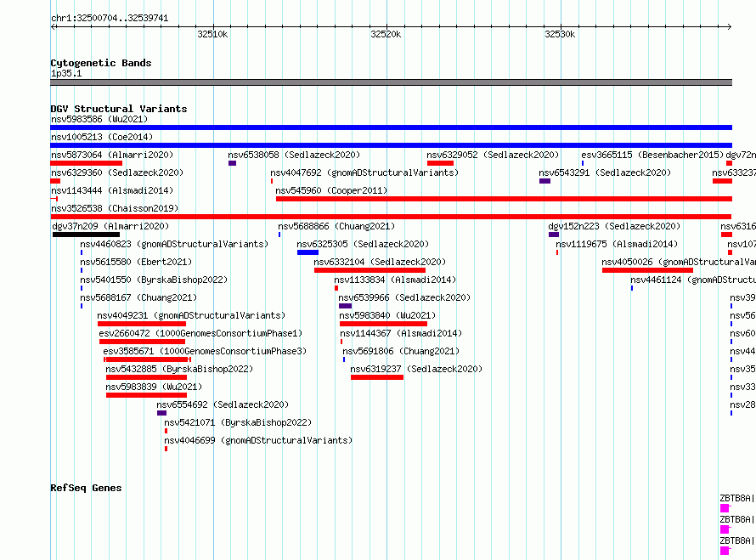The width and height of the screenshot is (756, 560).
Task: Click nsv5688167 (Chuang2021) label
Action: [138, 297]
